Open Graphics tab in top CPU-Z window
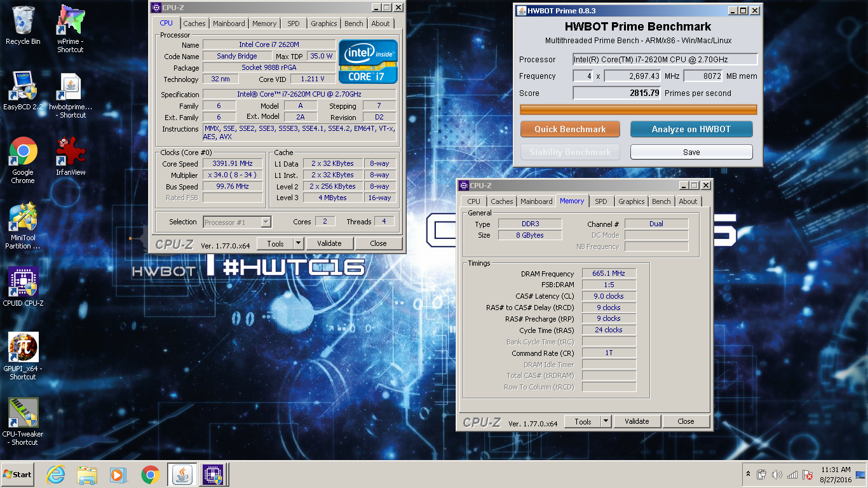 point(323,24)
